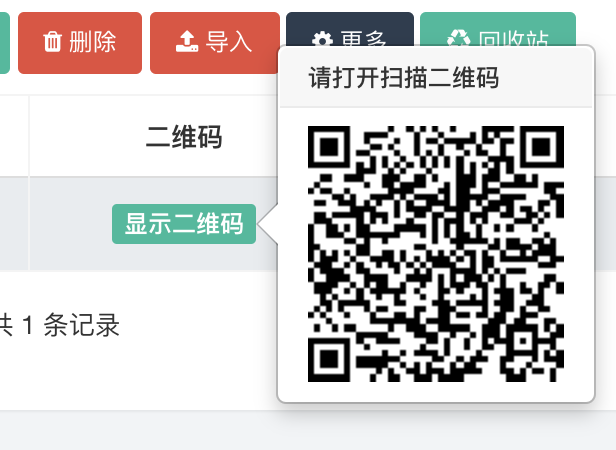The image size is (616, 450).
Task: Select the gray table row left of 显示二维码
Action: click(x=15, y=224)
